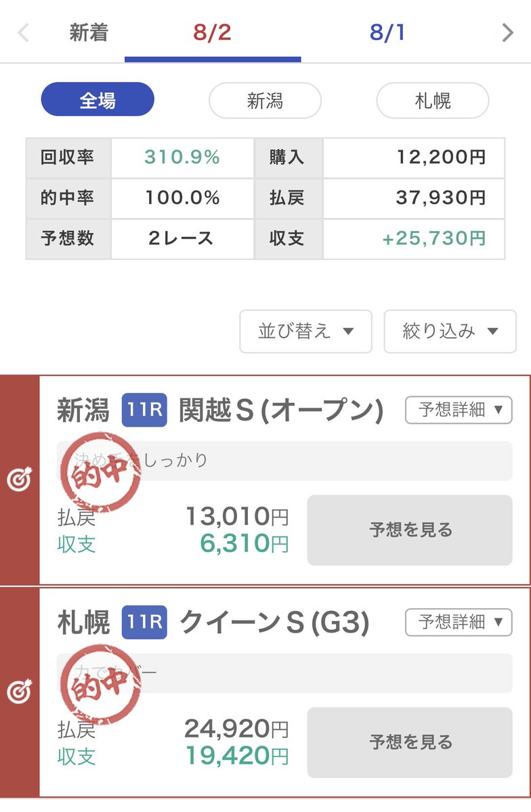Expand 予想詳細 for クイーンS race

coord(459,622)
